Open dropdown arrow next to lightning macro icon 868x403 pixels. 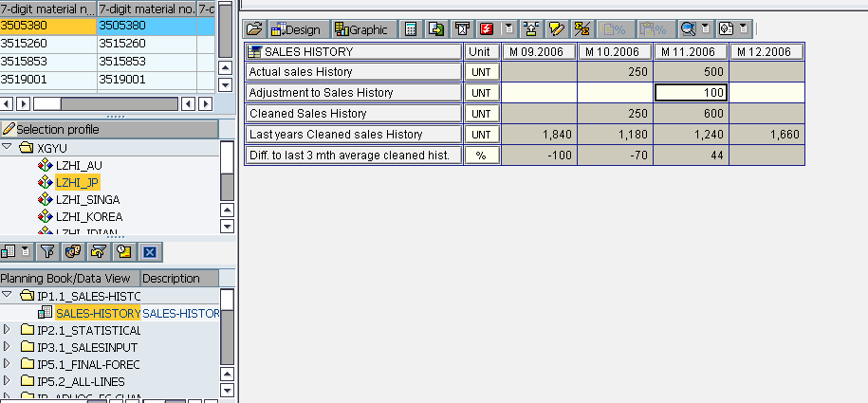coord(508,29)
